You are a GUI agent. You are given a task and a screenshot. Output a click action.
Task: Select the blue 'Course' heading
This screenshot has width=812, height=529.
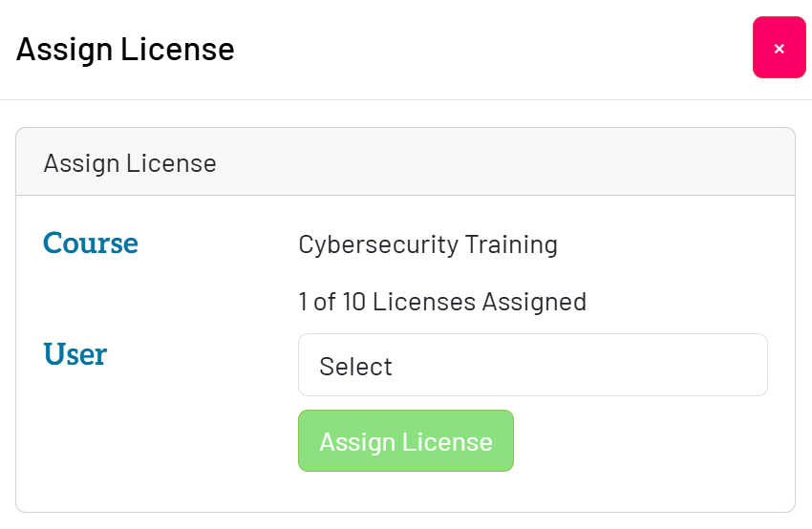tap(91, 243)
